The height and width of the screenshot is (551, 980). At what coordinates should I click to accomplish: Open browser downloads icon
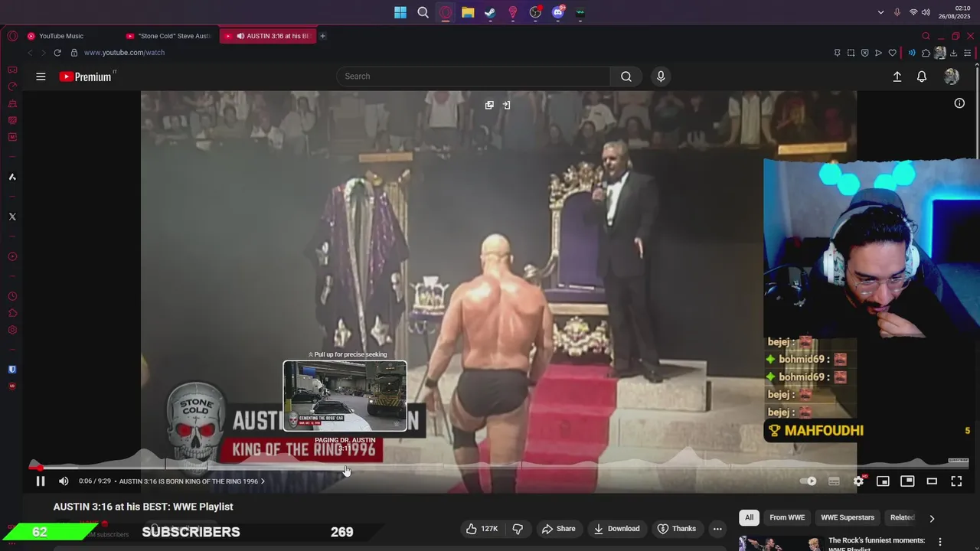(x=953, y=53)
